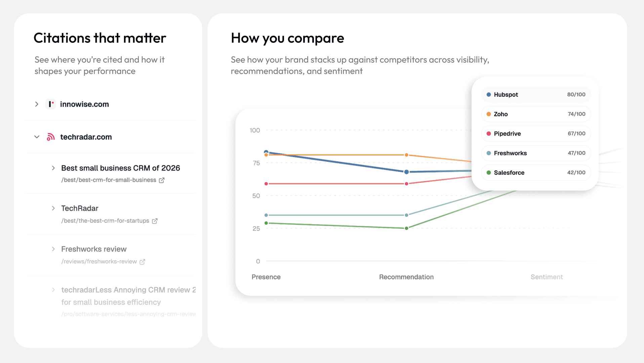Screen dimensions: 644x363
Task: Select the Sentiment axis label
Action: pos(547,277)
